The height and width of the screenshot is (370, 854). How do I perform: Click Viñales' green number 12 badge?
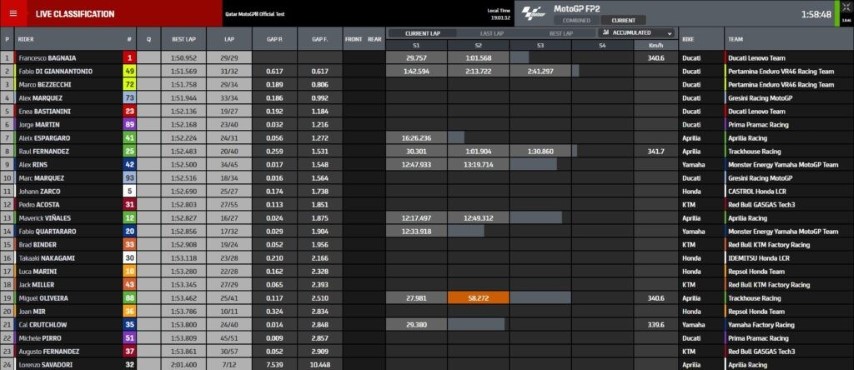130,218
